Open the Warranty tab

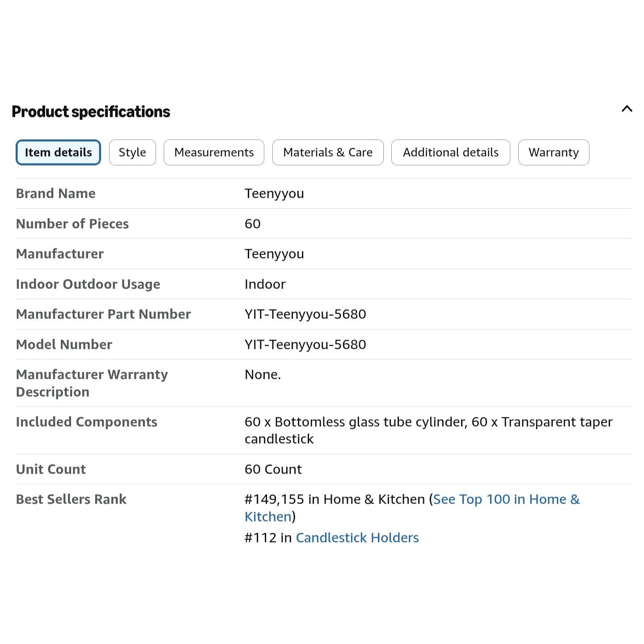[554, 153]
